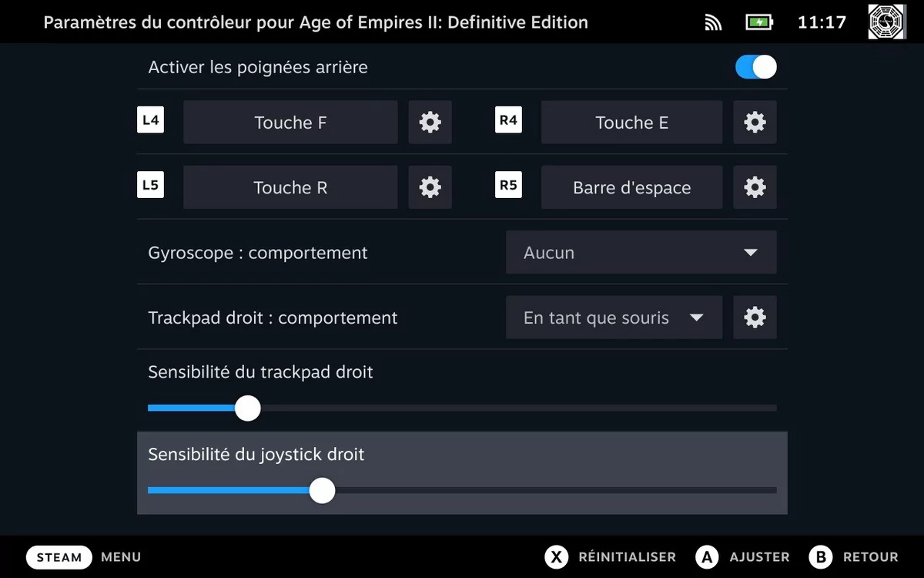Viewport: 924px width, 578px height.
Task: Open Trackpad droit dropdown En tant que souris
Action: [614, 318]
